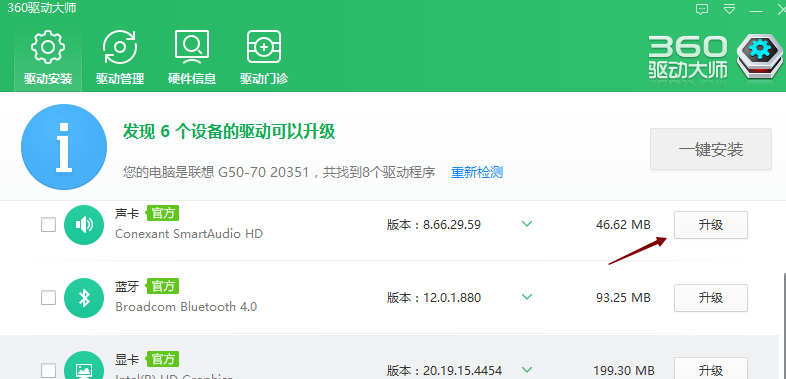The image size is (786, 379).
Task: Click the blue info circle icon
Action: [x=64, y=147]
